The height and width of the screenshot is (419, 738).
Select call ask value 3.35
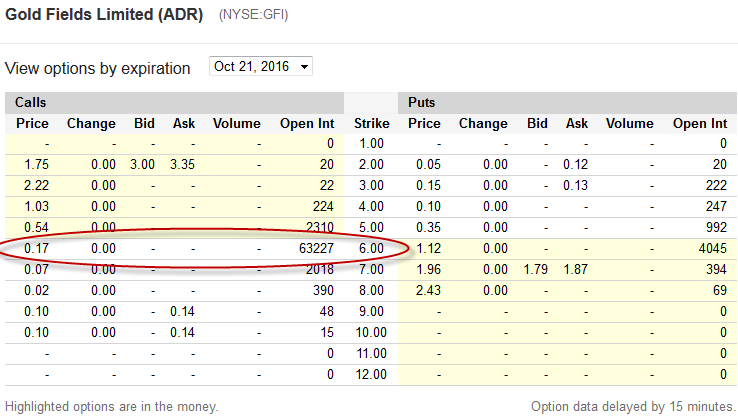(x=182, y=164)
